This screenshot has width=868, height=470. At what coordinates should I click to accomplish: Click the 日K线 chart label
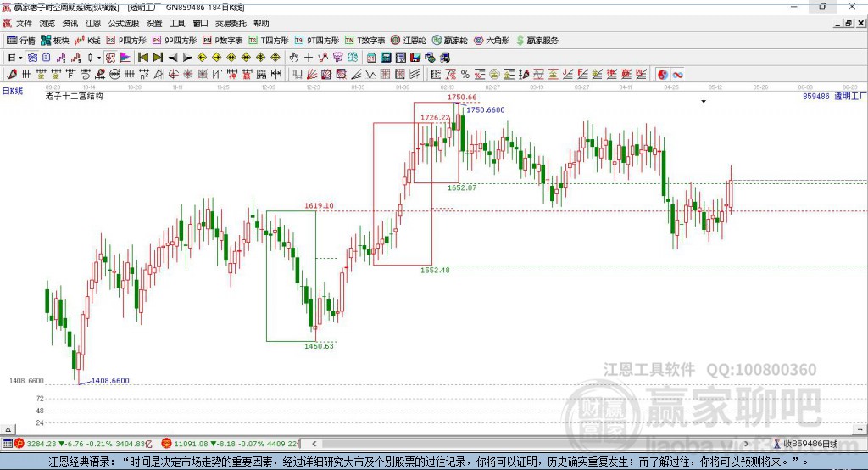click(x=12, y=91)
